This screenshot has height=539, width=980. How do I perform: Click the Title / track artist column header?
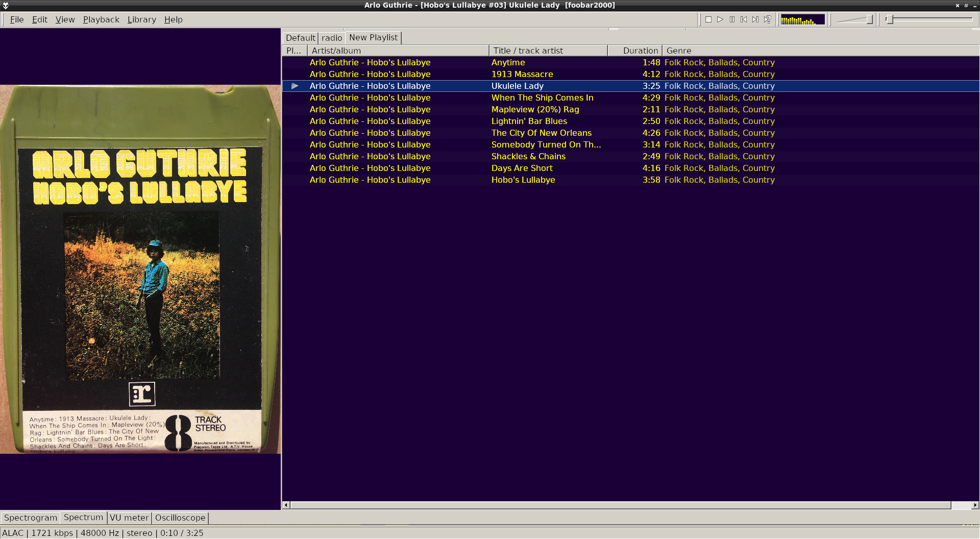pyautogui.click(x=548, y=51)
